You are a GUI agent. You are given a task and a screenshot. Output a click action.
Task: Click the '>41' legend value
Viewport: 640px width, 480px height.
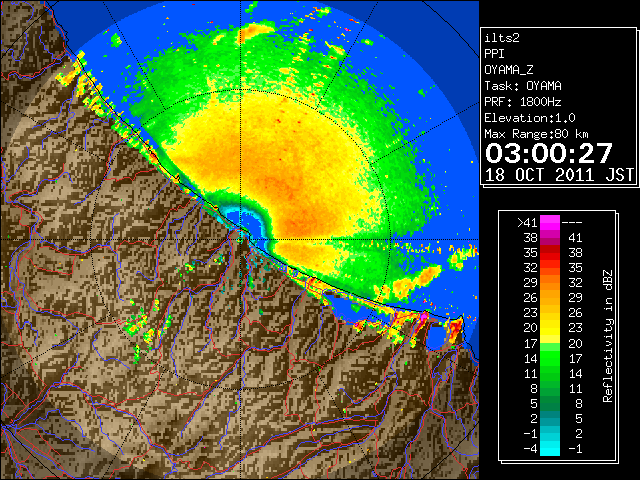click(527, 223)
